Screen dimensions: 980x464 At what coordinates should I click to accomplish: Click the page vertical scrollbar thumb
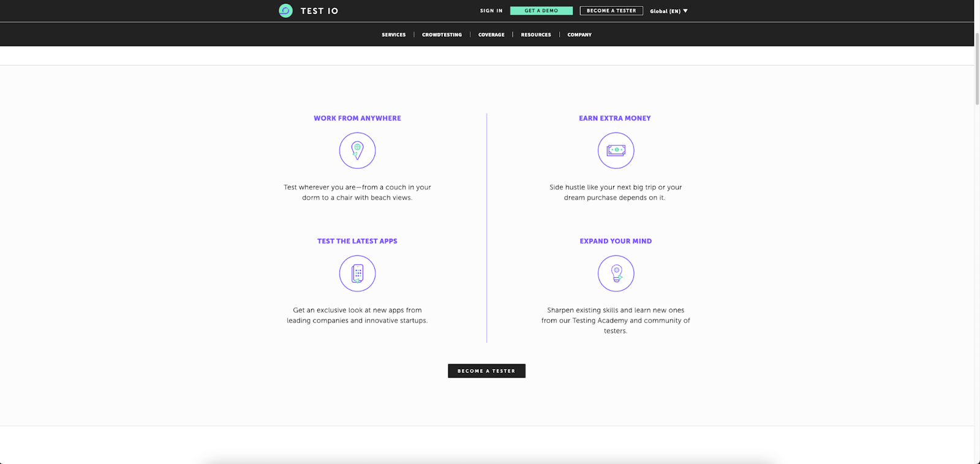pos(977,67)
